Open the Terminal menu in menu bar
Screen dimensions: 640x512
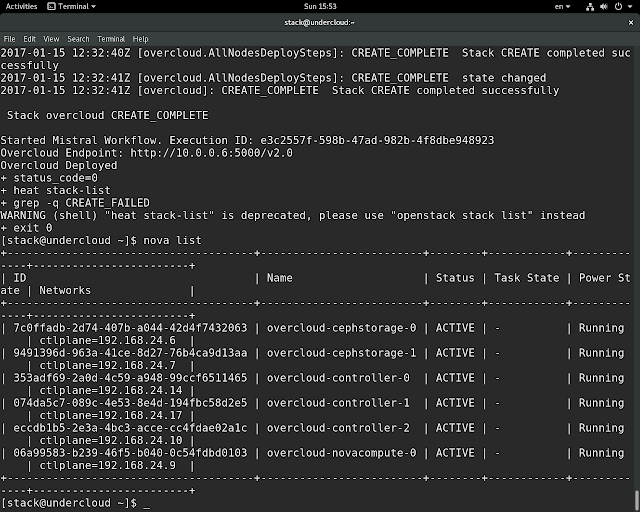tap(111, 39)
